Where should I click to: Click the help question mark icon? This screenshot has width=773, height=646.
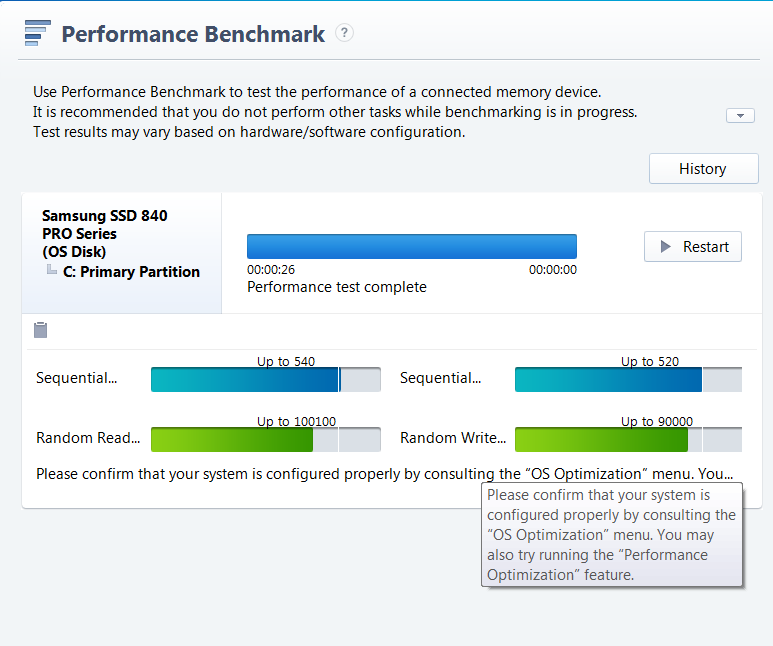344,33
